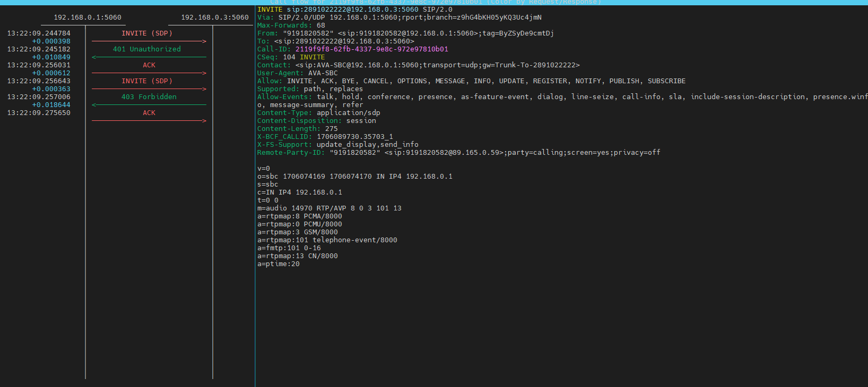Select the 401 Unauthorized response message
Viewport: 868px width, 387px height.
point(147,49)
